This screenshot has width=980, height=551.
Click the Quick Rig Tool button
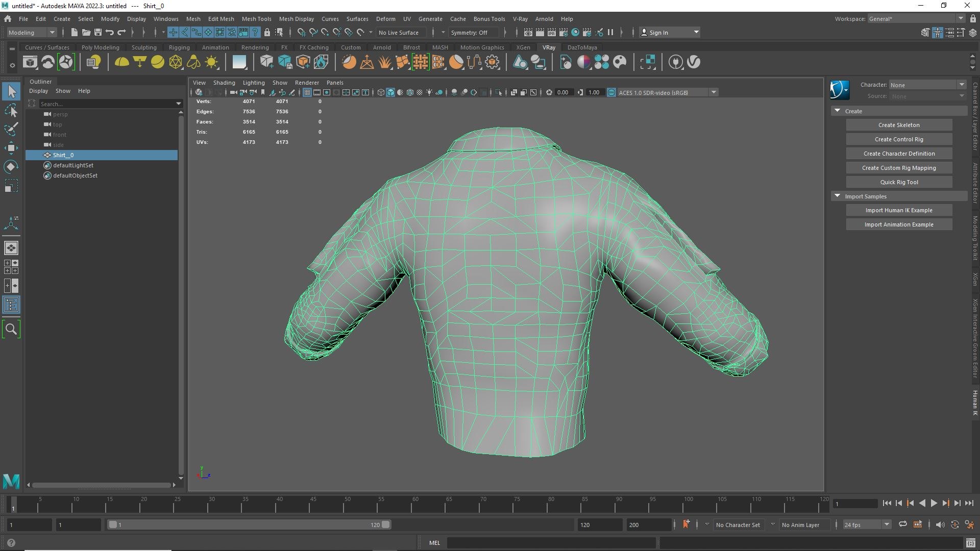(x=899, y=182)
